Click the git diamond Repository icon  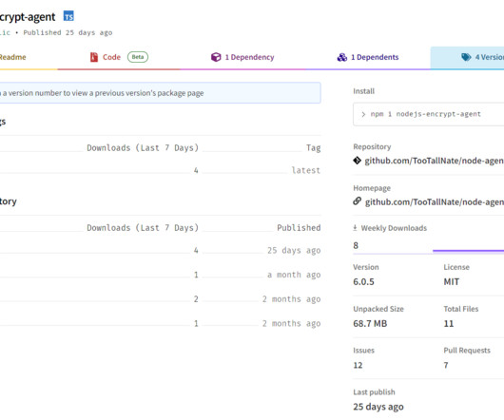click(357, 161)
